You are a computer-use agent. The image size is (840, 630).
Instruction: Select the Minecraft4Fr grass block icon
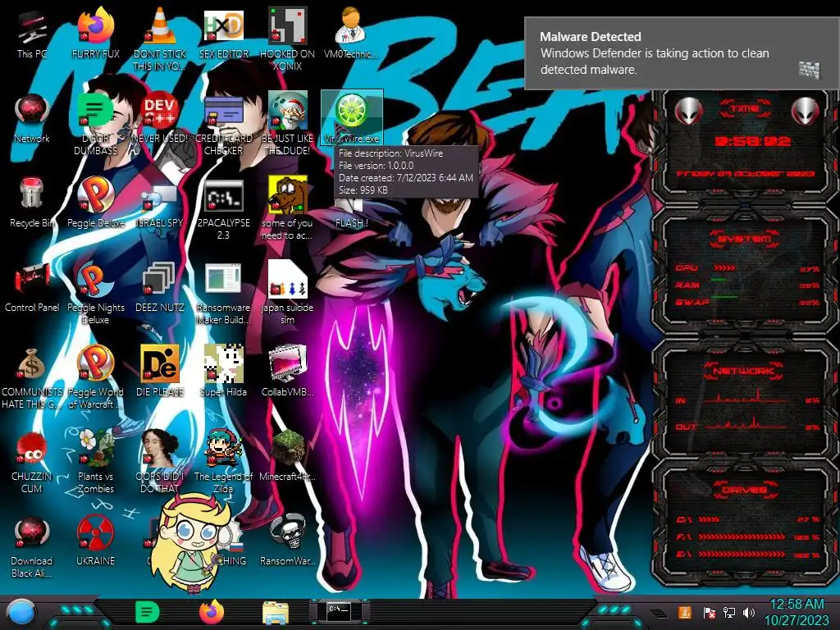point(288,455)
